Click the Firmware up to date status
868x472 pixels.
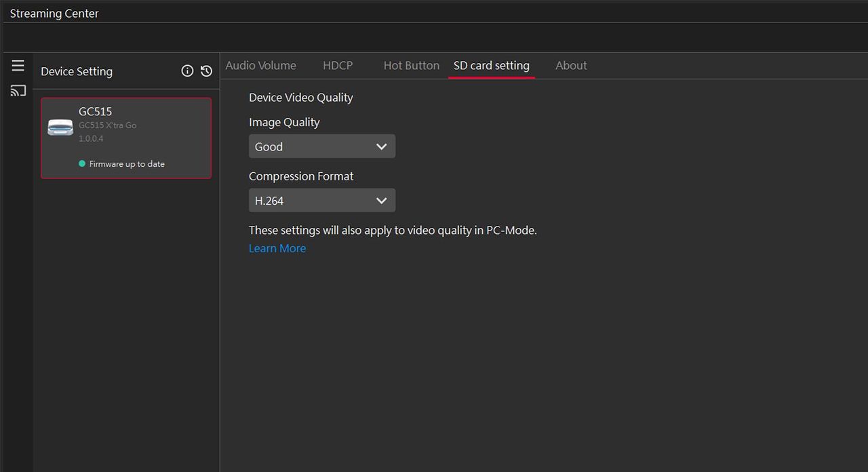tap(122, 164)
